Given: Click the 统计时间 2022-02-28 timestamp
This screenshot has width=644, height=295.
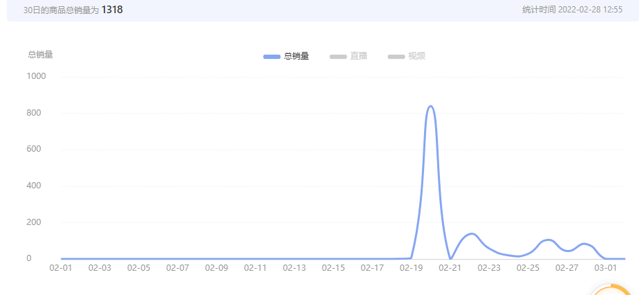Looking at the screenshot, I should [x=572, y=10].
